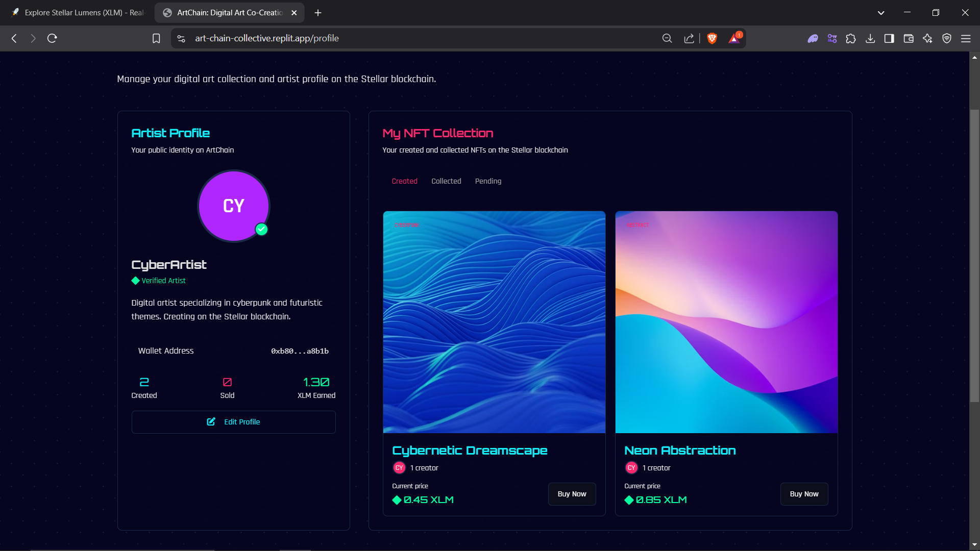This screenshot has width=980, height=551.
Task: Open the Brave Rewards triangle icon
Action: point(734,38)
